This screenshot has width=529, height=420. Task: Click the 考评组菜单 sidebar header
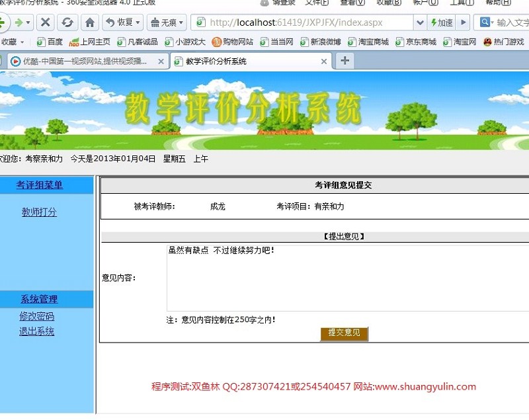point(40,185)
